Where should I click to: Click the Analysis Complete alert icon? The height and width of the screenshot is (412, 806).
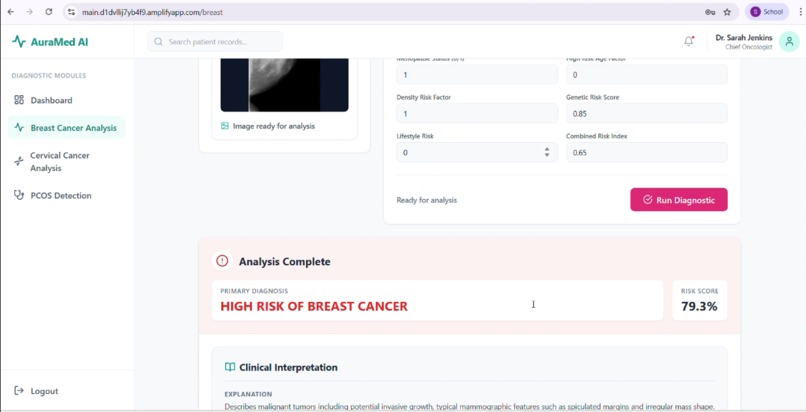[x=222, y=261]
